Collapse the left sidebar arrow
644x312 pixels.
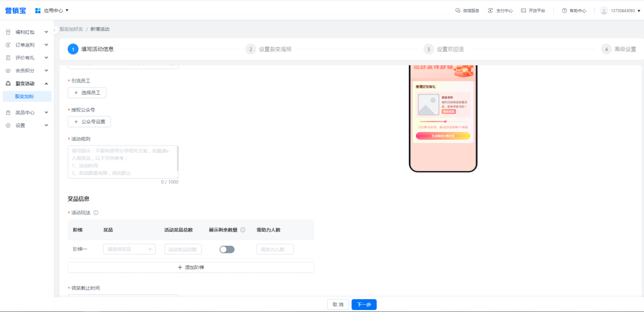(54, 30)
